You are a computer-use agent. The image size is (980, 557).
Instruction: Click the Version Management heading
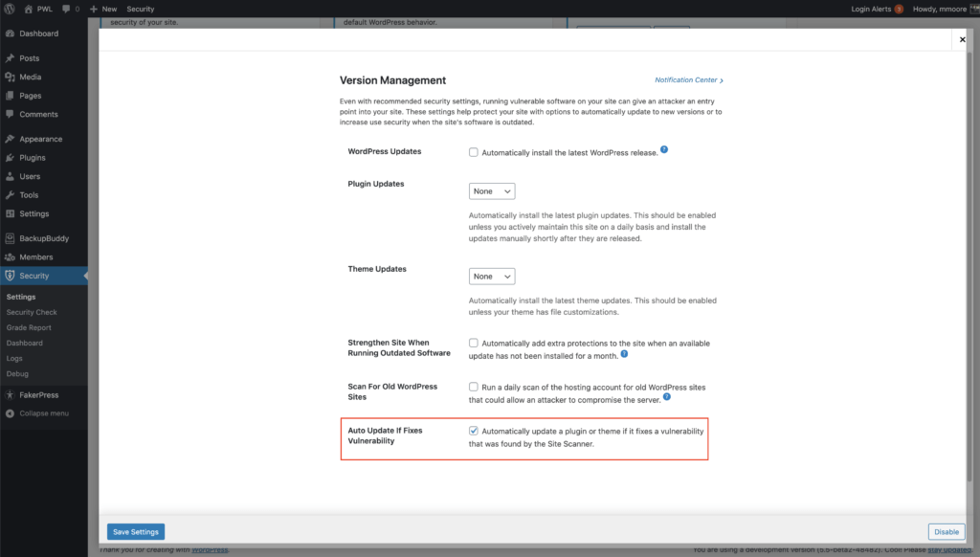click(392, 80)
